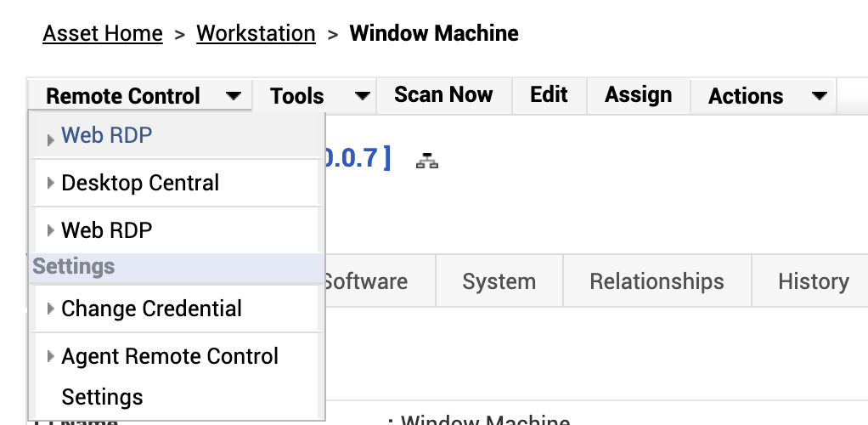Viewport: 868px width, 425px height.
Task: Click the Assign toolbar button
Action: (638, 95)
